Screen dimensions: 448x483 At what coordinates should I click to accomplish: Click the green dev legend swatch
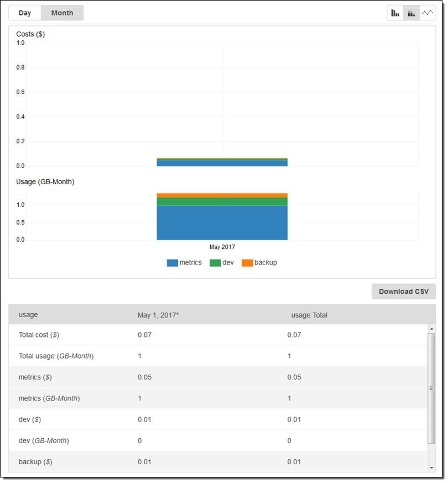215,263
